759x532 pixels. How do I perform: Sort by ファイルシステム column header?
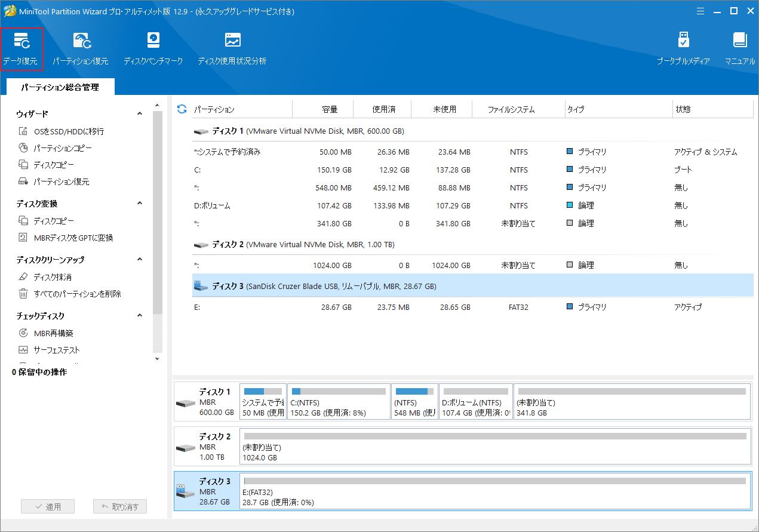coord(518,109)
